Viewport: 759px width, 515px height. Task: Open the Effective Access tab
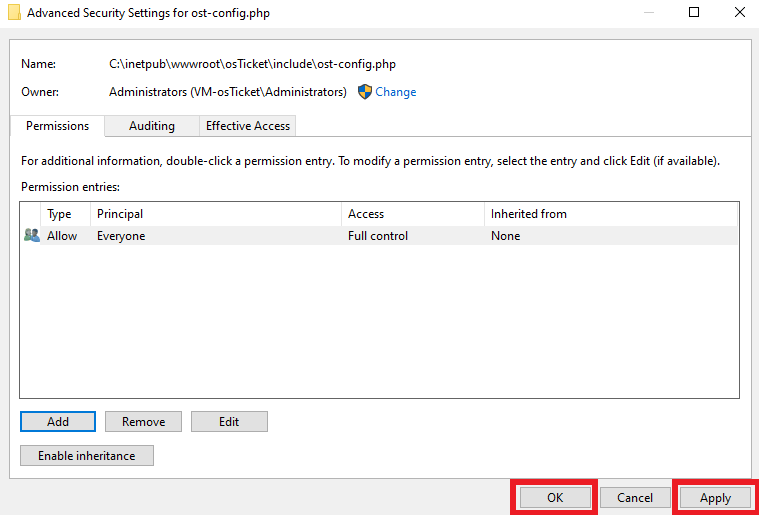[247, 126]
